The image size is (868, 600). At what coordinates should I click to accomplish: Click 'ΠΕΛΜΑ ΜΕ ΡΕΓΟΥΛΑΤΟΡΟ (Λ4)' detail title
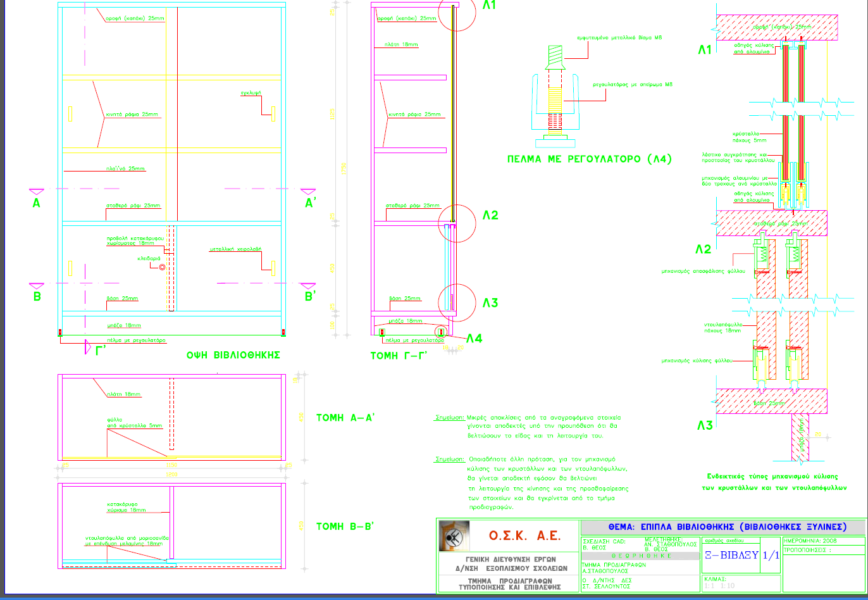[590, 159]
